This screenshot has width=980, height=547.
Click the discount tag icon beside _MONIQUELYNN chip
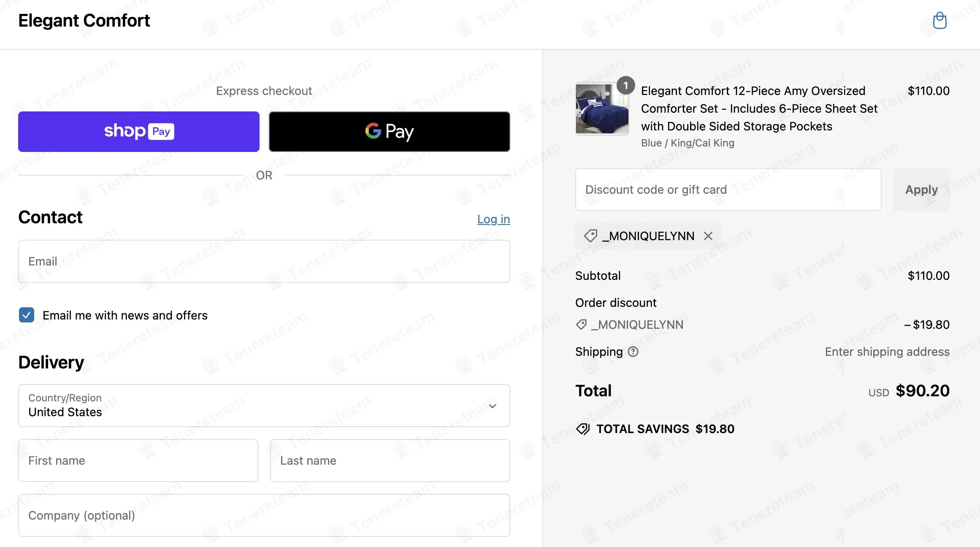point(590,236)
